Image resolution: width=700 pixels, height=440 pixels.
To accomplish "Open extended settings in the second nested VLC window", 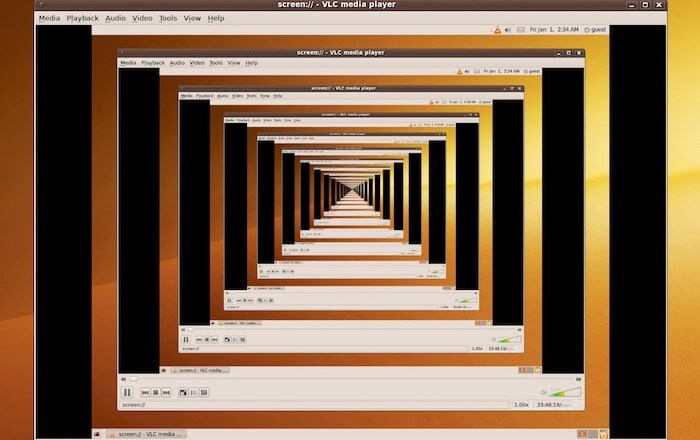I will (x=242, y=340).
